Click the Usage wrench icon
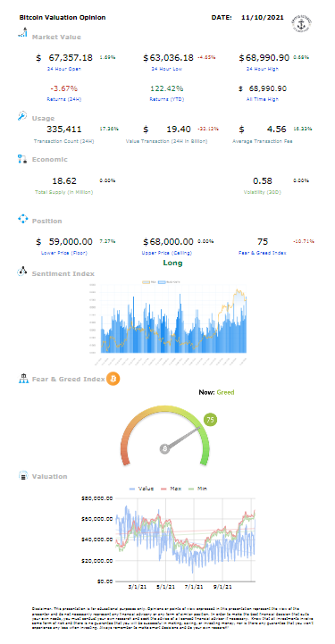 tap(22, 116)
